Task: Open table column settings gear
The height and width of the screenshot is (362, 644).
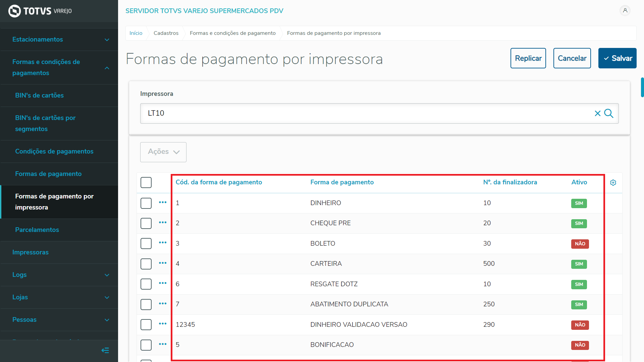Action: [613, 183]
